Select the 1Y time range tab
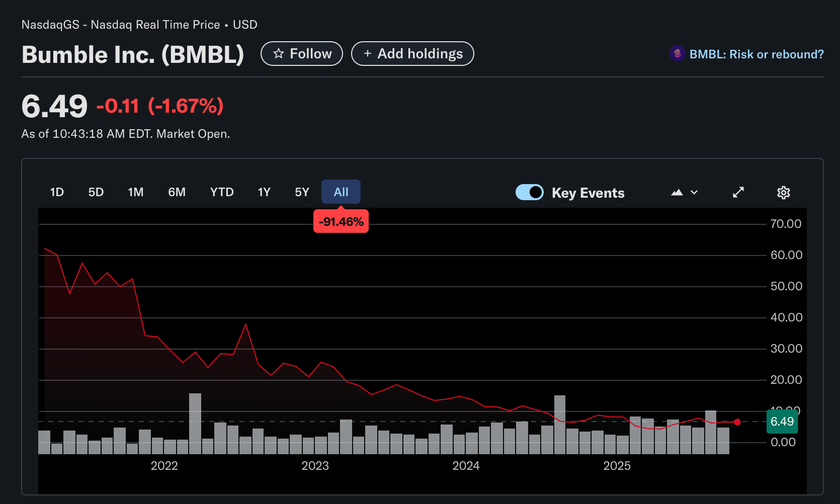The image size is (840, 504). [264, 192]
